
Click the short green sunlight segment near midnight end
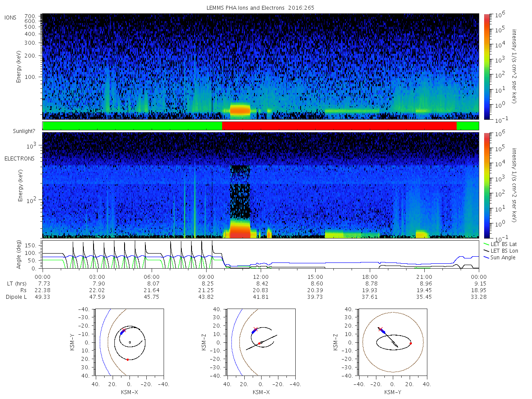pos(467,126)
